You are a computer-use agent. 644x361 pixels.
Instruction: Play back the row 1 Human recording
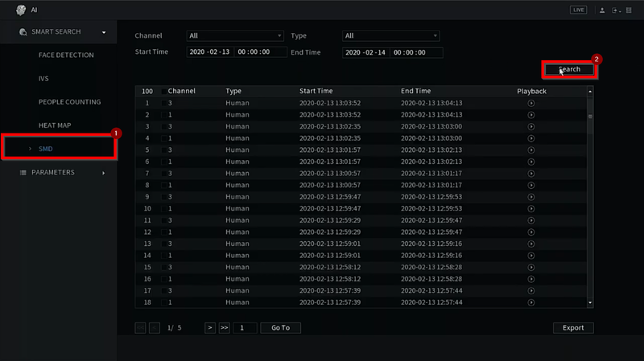coord(531,104)
